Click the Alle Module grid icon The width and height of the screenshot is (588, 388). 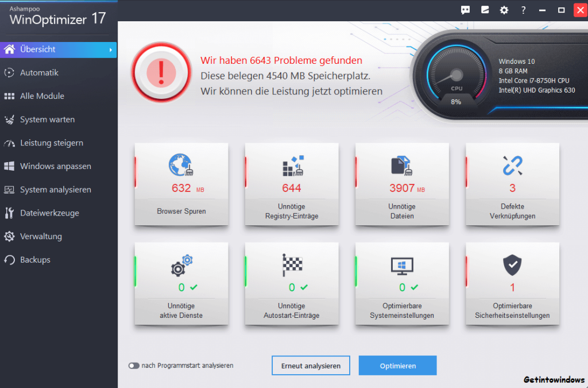(9, 96)
